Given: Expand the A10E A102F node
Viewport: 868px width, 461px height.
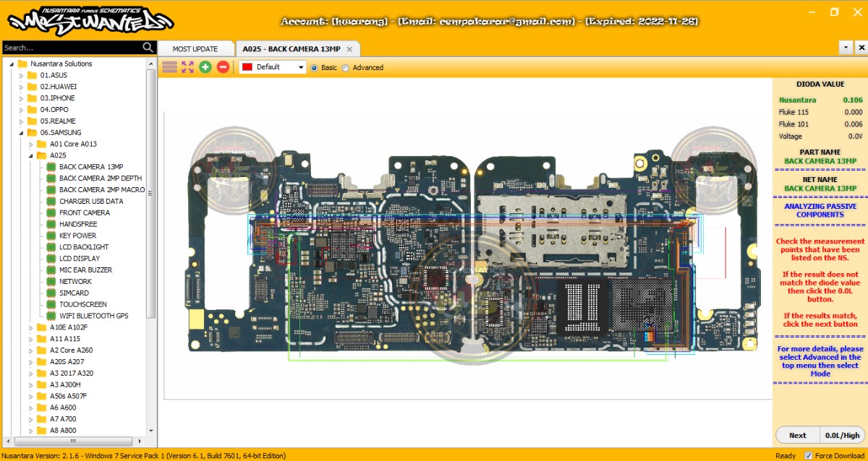Looking at the screenshot, I should tap(31, 327).
